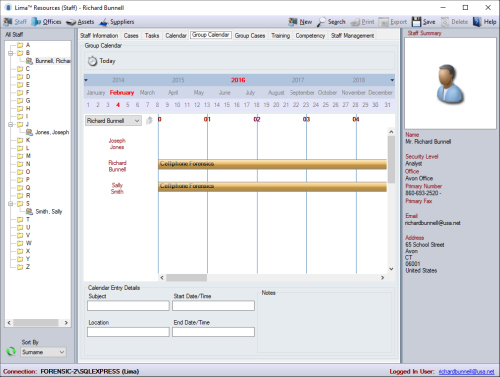
Task: Click the New record icon
Action: point(293,22)
